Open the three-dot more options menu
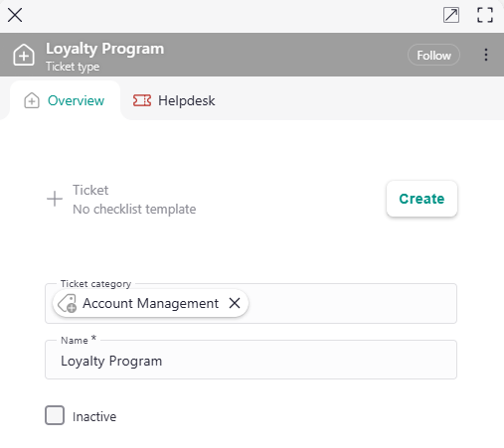 tap(486, 55)
